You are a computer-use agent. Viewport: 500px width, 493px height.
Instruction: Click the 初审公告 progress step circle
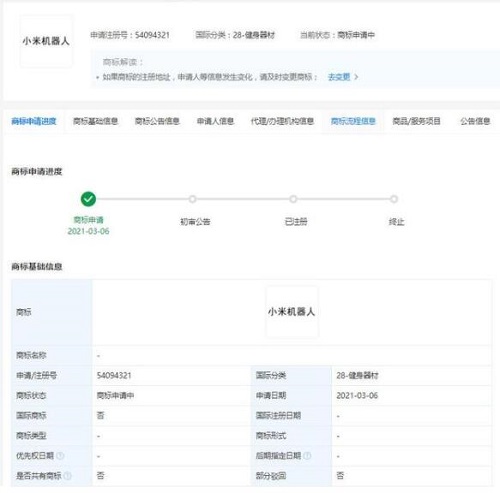click(x=192, y=199)
